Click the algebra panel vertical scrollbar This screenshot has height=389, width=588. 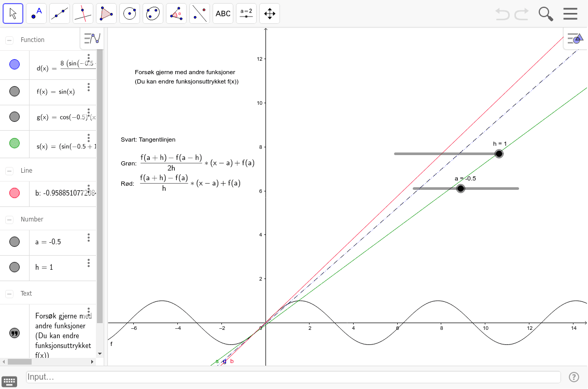(x=100, y=186)
